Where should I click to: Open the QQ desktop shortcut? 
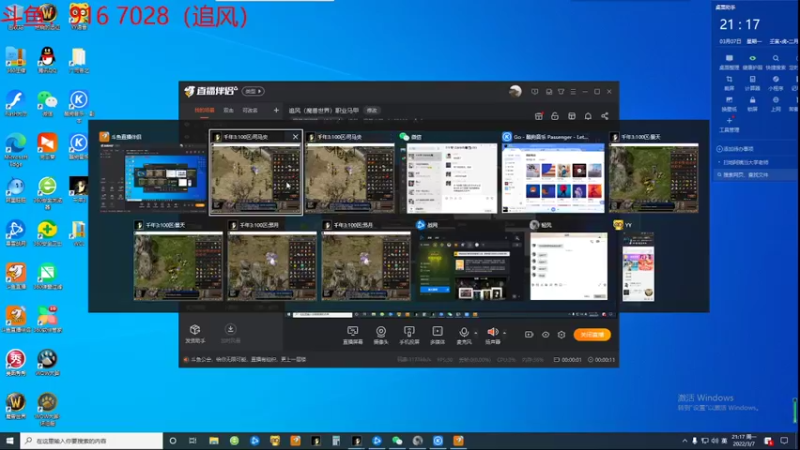click(x=47, y=60)
